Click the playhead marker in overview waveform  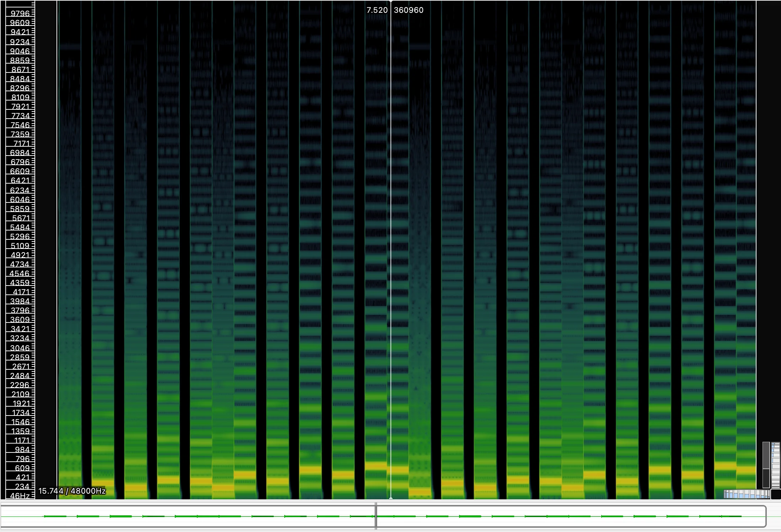click(x=376, y=516)
